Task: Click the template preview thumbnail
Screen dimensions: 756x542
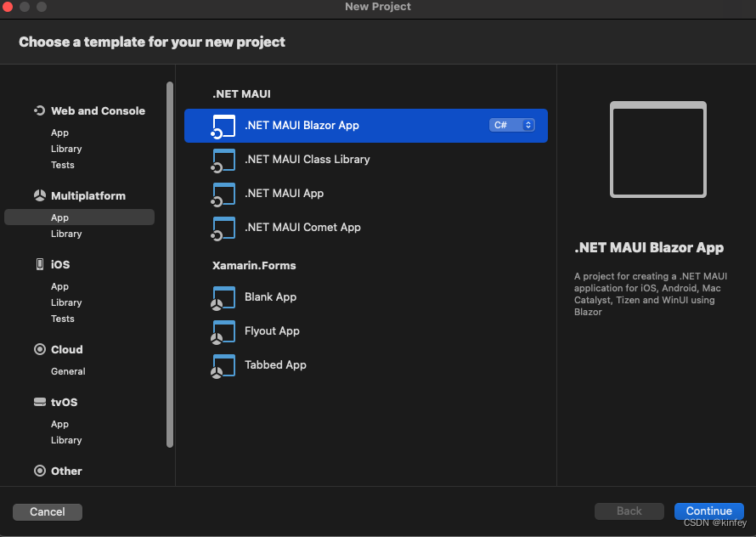Action: tap(658, 150)
